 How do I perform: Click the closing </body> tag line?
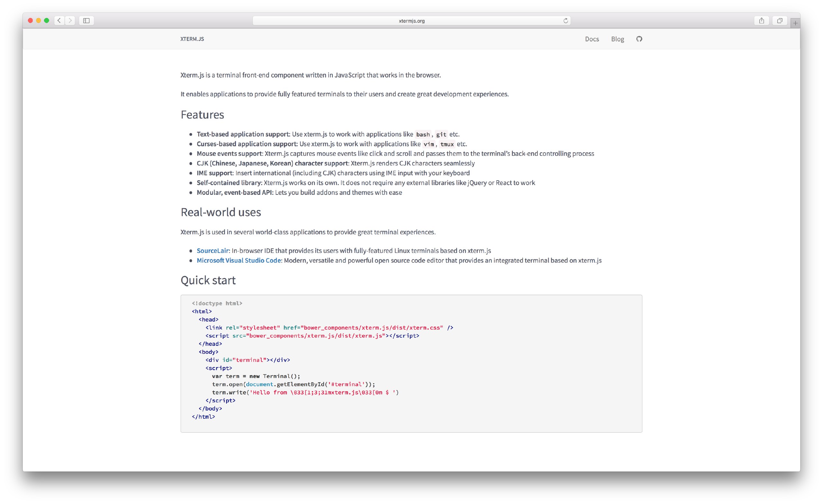coord(210,409)
